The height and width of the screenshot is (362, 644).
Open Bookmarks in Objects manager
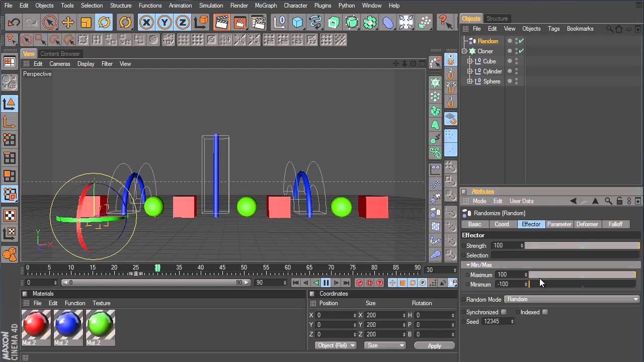pyautogui.click(x=580, y=29)
